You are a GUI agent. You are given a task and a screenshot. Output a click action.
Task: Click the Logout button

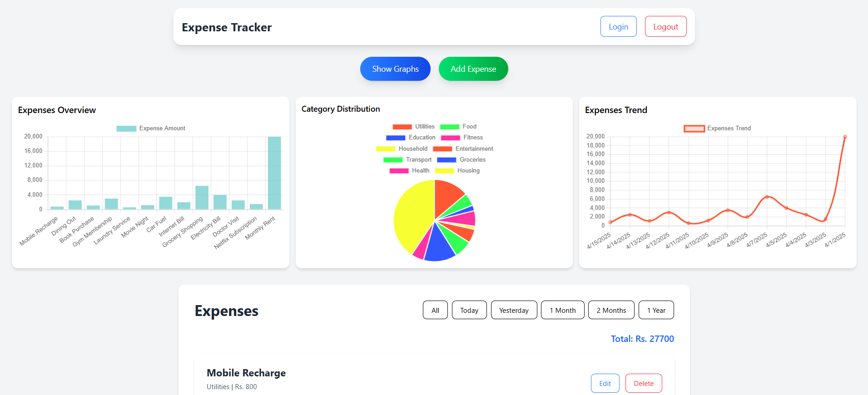coord(665,27)
